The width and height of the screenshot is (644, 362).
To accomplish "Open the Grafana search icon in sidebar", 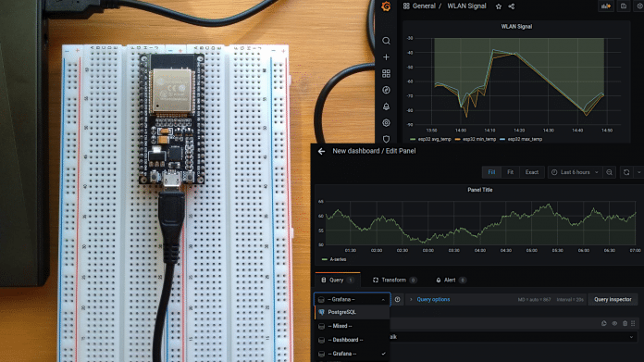I will 386,41.
